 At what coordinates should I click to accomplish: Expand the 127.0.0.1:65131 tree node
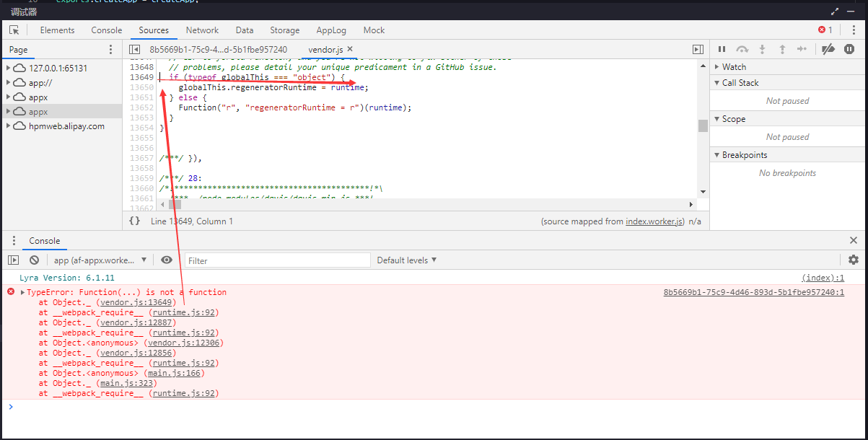[x=9, y=68]
